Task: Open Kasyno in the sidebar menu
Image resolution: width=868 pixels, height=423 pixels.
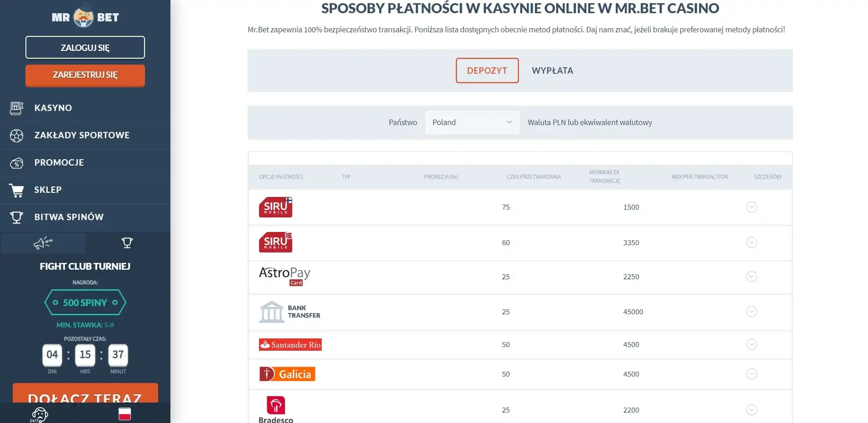Action: tap(53, 108)
